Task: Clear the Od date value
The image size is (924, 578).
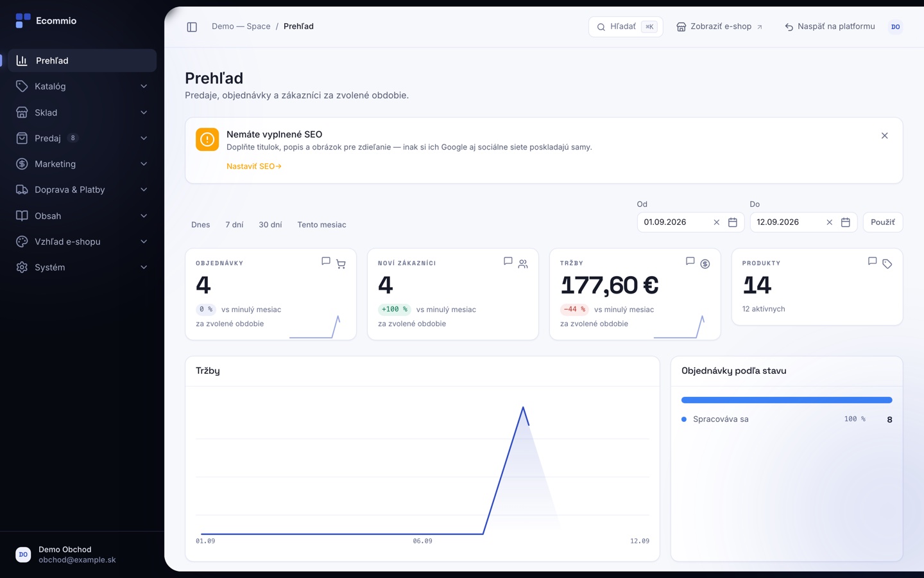Action: click(717, 222)
